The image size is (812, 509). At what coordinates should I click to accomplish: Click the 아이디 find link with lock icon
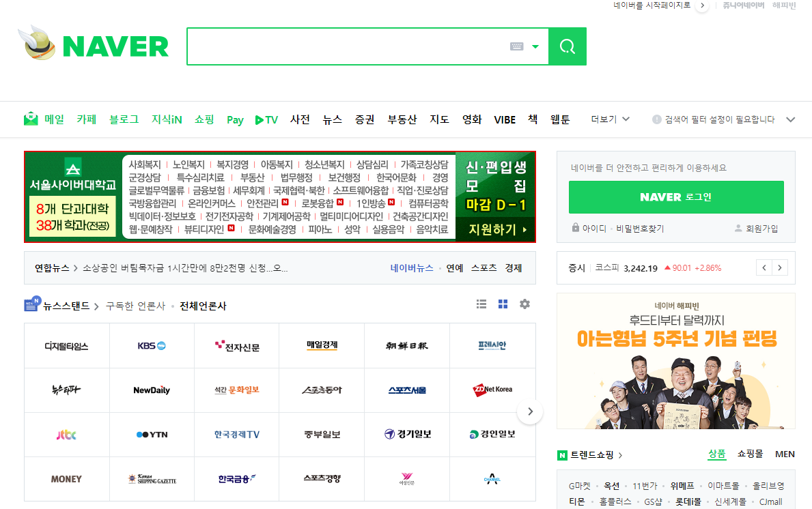(x=589, y=228)
